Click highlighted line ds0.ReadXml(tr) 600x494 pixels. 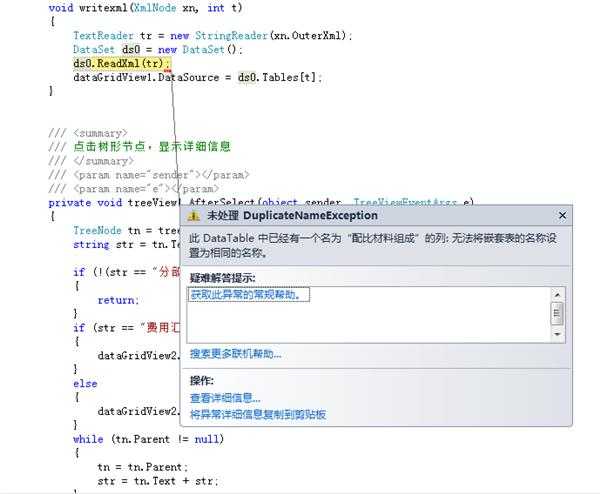coord(122,63)
